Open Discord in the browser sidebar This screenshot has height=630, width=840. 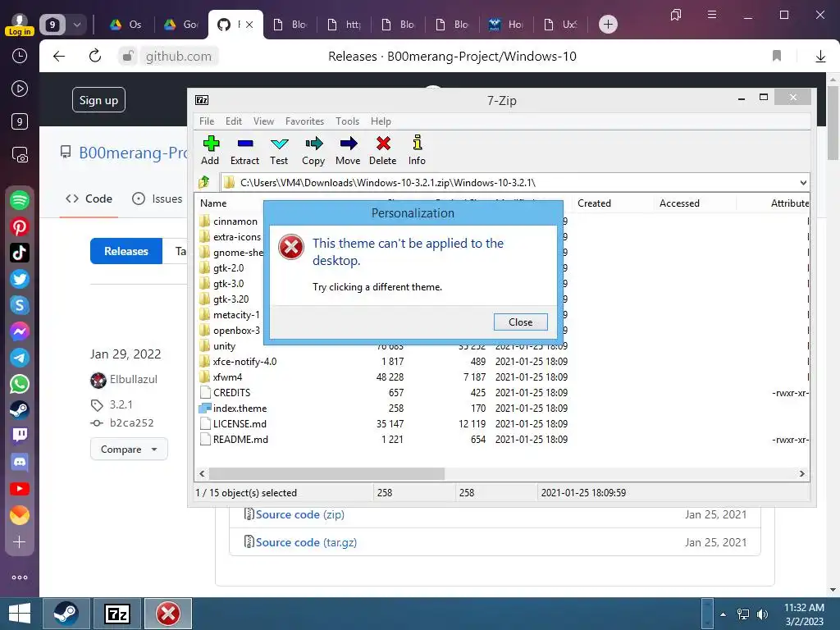(20, 462)
